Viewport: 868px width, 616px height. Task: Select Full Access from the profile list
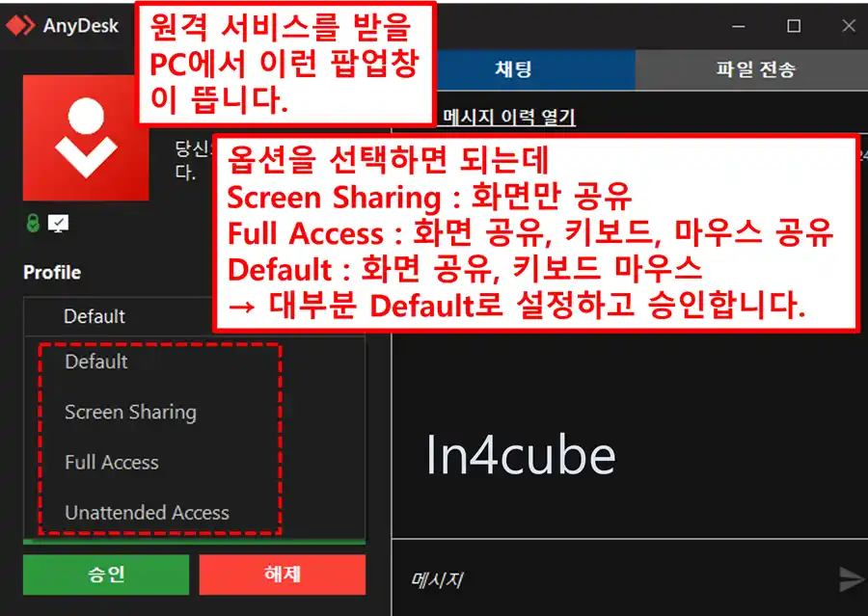[x=111, y=462]
